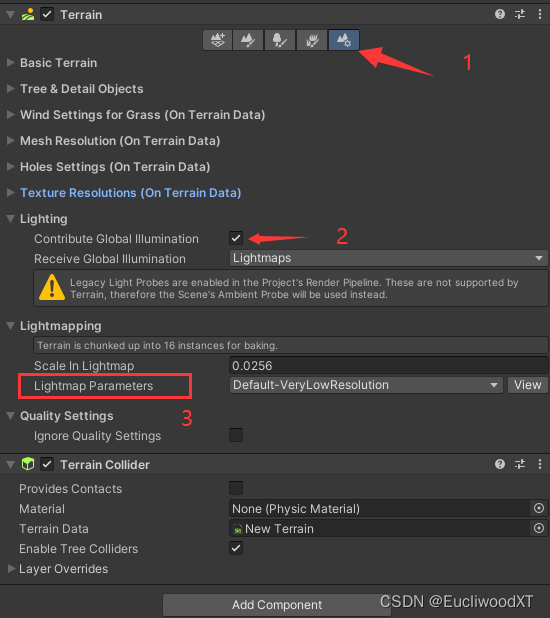Expand Mesh Resolution section
The width and height of the screenshot is (550, 618).
click(x=11, y=141)
